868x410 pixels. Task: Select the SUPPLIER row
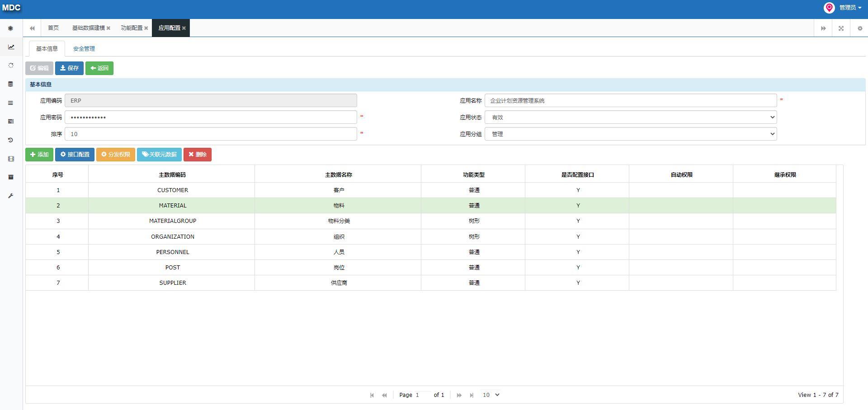click(431, 283)
